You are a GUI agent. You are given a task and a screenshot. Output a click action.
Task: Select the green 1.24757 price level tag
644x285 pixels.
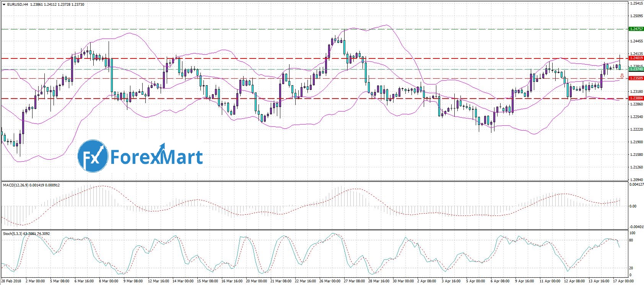pos(636,29)
